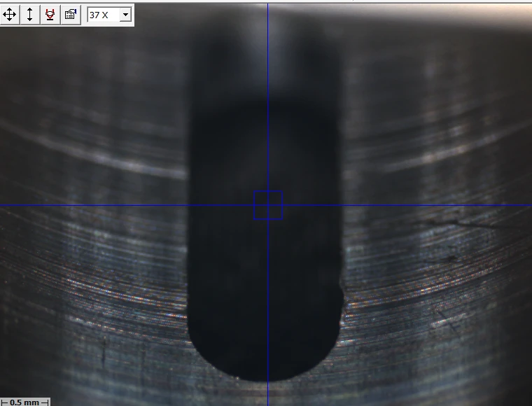Open the red lighting/optics tool icon
This screenshot has width=532, height=406.
[x=50, y=15]
